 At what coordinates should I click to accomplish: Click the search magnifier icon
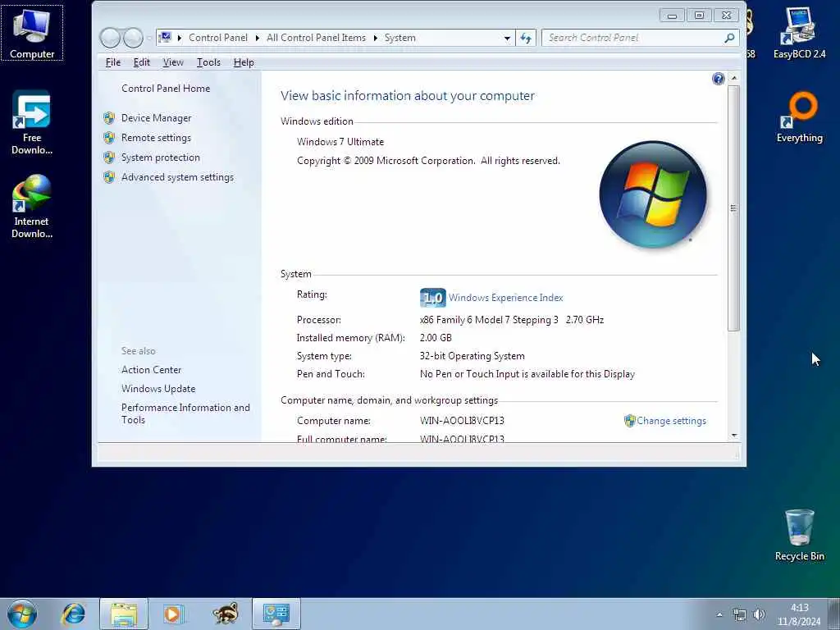[729, 38]
